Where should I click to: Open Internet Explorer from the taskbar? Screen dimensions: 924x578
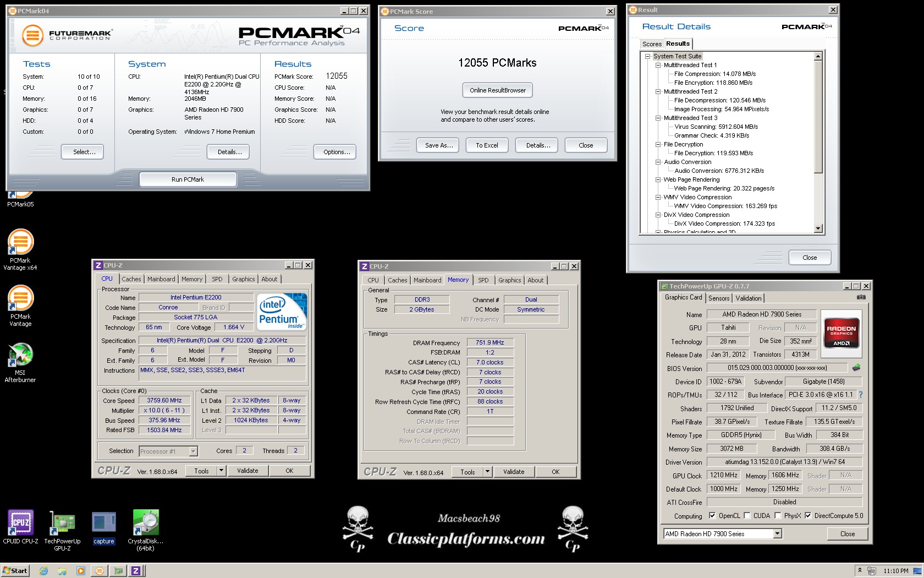[43, 571]
